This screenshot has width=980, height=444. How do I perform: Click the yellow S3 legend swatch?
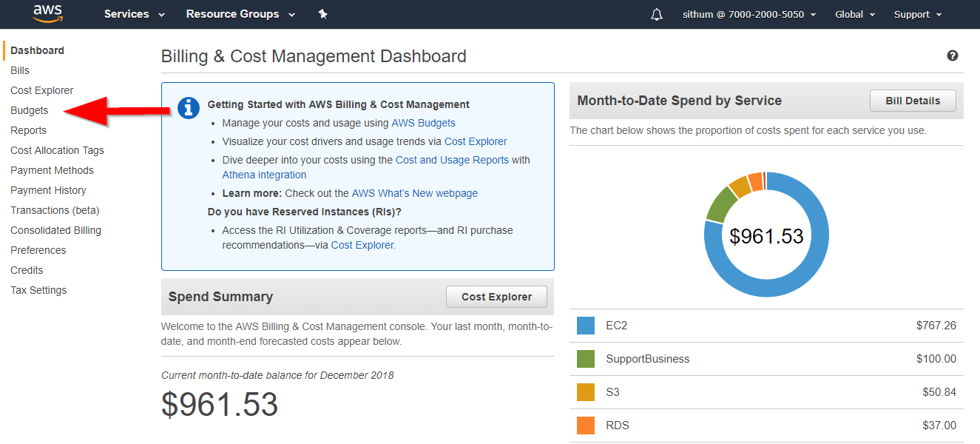(586, 392)
